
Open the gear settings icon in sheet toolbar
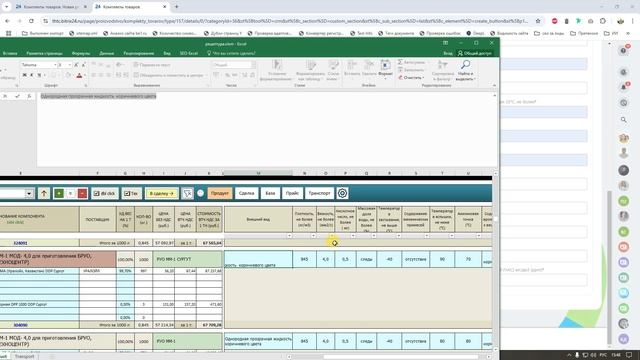[x=342, y=193]
